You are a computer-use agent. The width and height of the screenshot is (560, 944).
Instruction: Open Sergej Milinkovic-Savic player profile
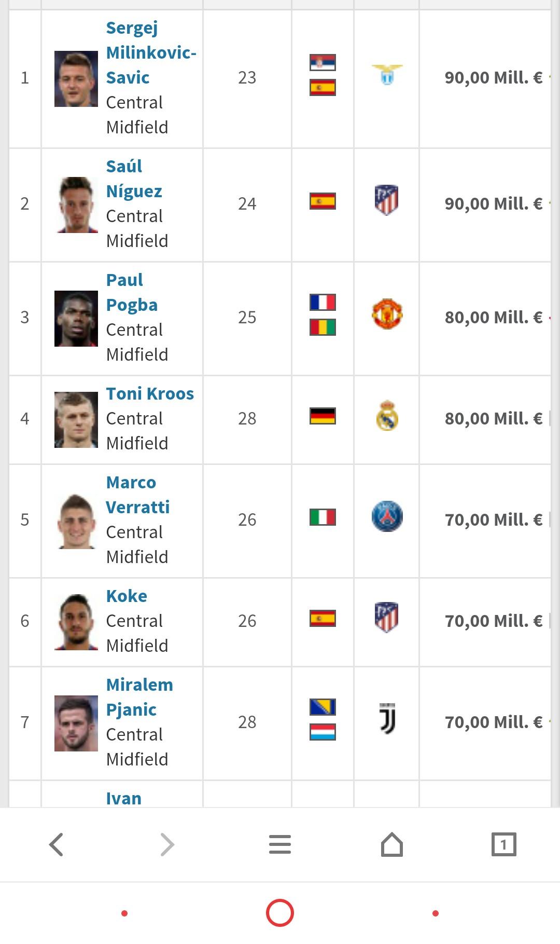pos(151,52)
